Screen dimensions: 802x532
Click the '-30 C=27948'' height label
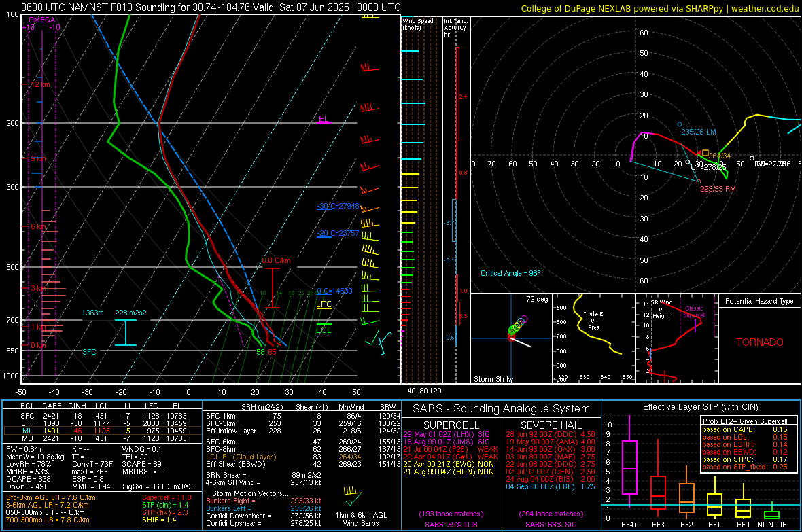tap(338, 206)
